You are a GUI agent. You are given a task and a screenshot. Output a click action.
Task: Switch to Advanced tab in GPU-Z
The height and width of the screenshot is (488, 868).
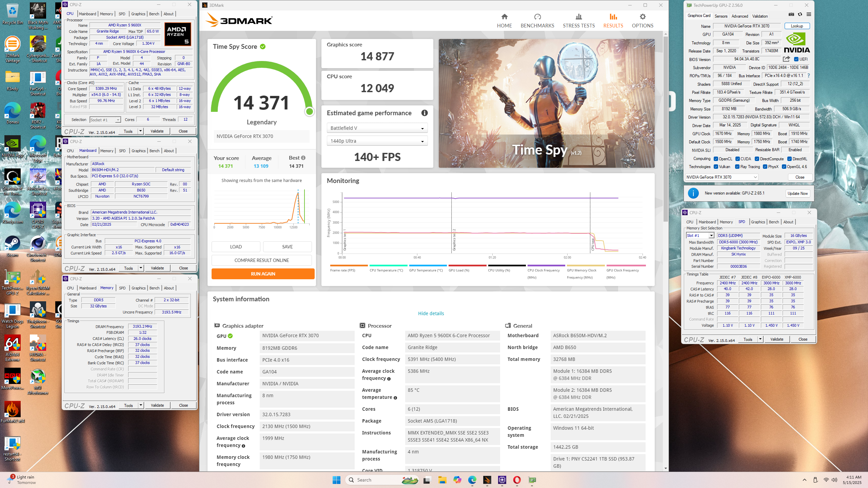tap(739, 16)
